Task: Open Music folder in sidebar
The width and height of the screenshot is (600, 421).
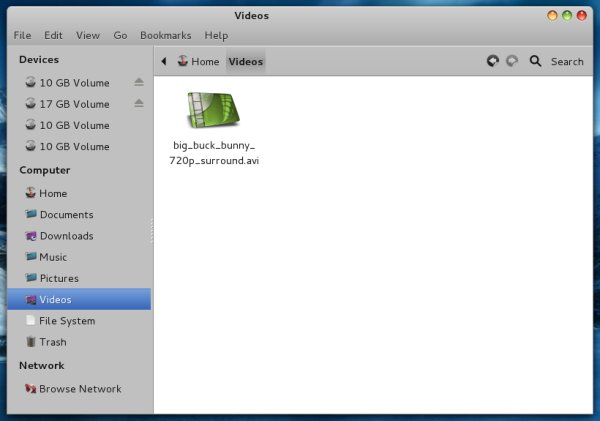Action: pyautogui.click(x=79, y=257)
